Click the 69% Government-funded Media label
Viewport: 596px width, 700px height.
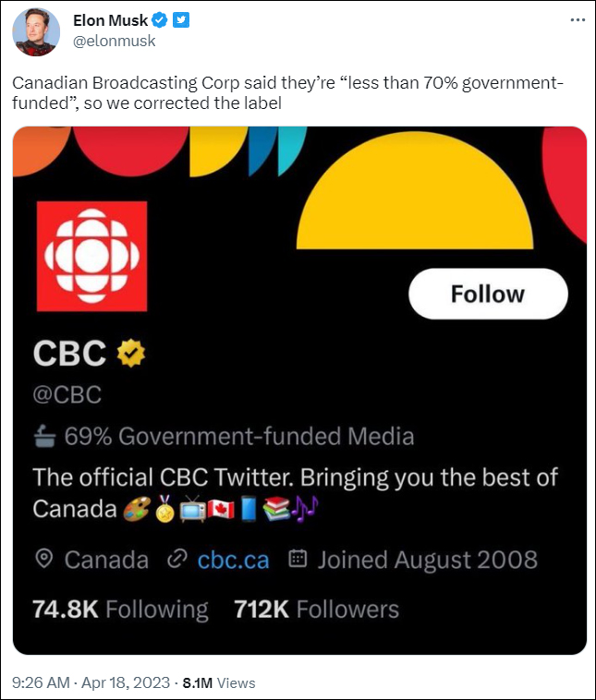238,436
